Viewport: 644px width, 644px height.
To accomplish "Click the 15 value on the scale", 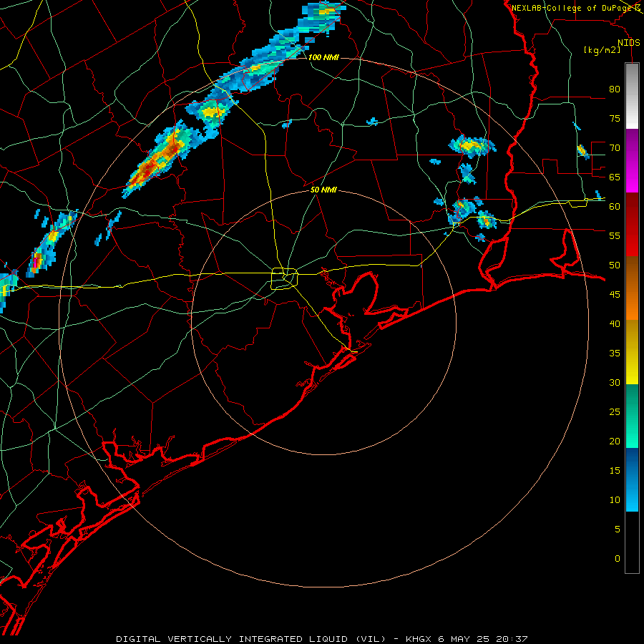I will pyautogui.click(x=615, y=471).
